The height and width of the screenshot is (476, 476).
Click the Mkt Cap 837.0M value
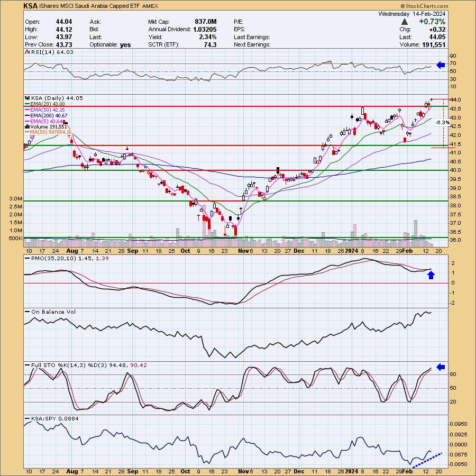click(x=206, y=22)
